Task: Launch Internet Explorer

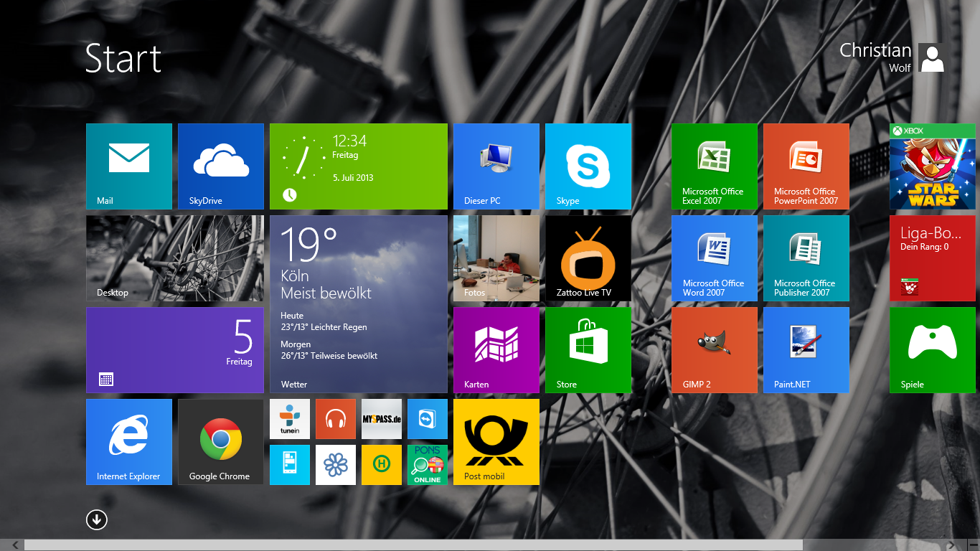Action: point(129,442)
